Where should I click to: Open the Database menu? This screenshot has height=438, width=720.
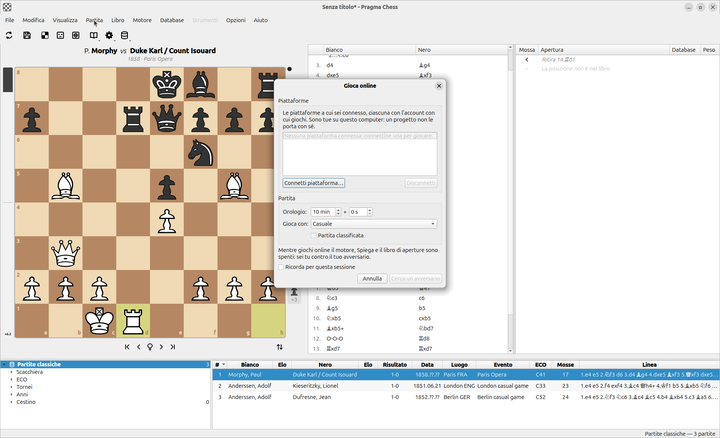click(172, 20)
